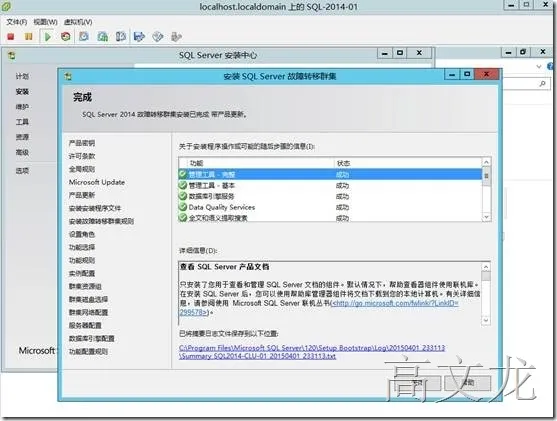The height and width of the screenshot is (421, 557).
Task: Click the 服务器配置 wizard step
Action: 85,325
